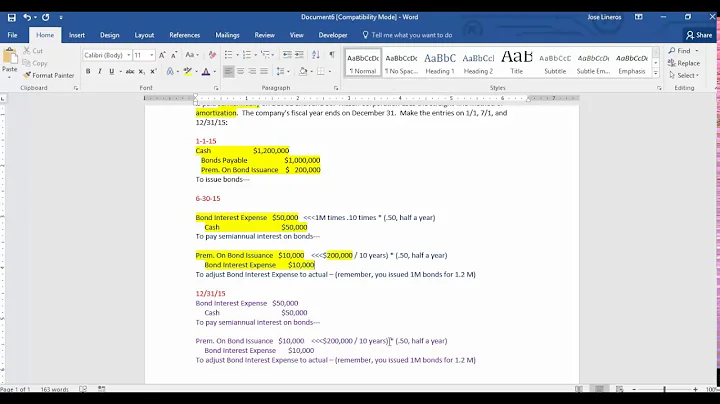Switch to Web Layout view in status bar
Viewport: 720px width, 404px height.
pos(619,389)
